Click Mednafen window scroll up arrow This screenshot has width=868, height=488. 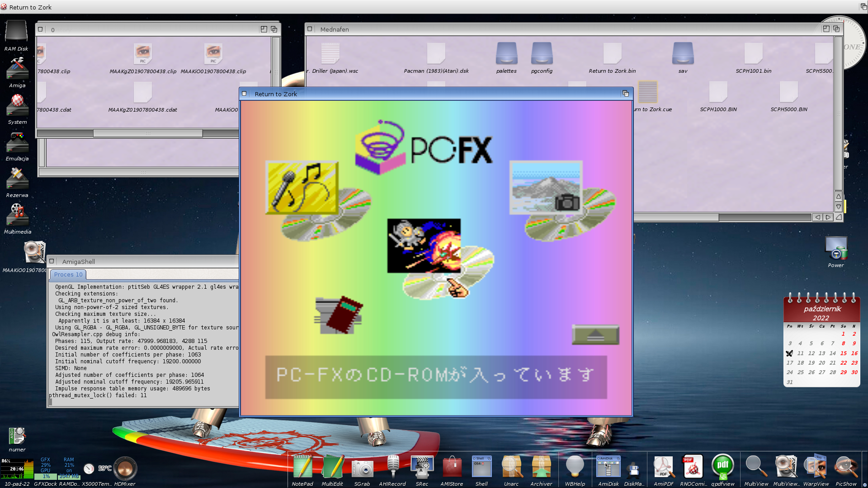[x=839, y=197]
